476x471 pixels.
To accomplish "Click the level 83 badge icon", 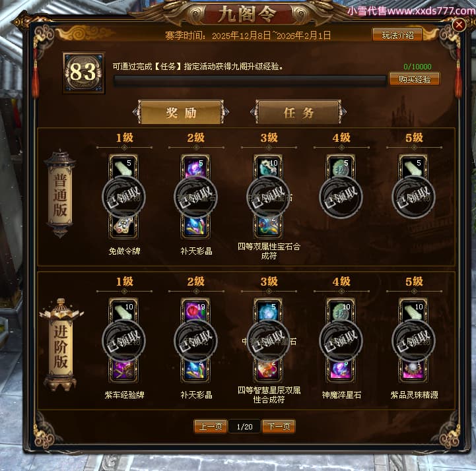I will (83, 73).
